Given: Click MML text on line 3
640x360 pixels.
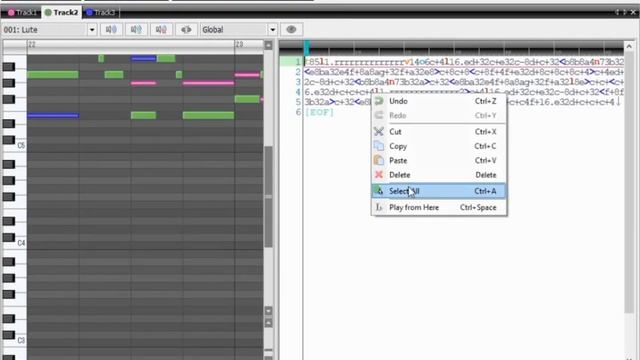Looking at the screenshot, I should tap(464, 82).
